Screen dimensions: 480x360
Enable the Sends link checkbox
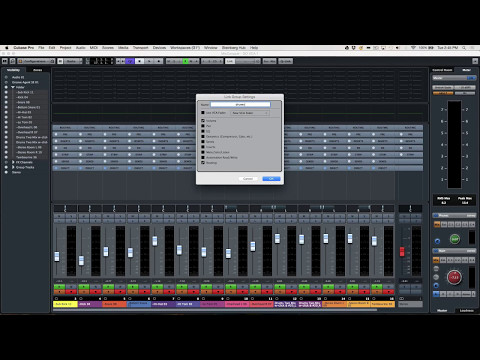[x=203, y=142]
